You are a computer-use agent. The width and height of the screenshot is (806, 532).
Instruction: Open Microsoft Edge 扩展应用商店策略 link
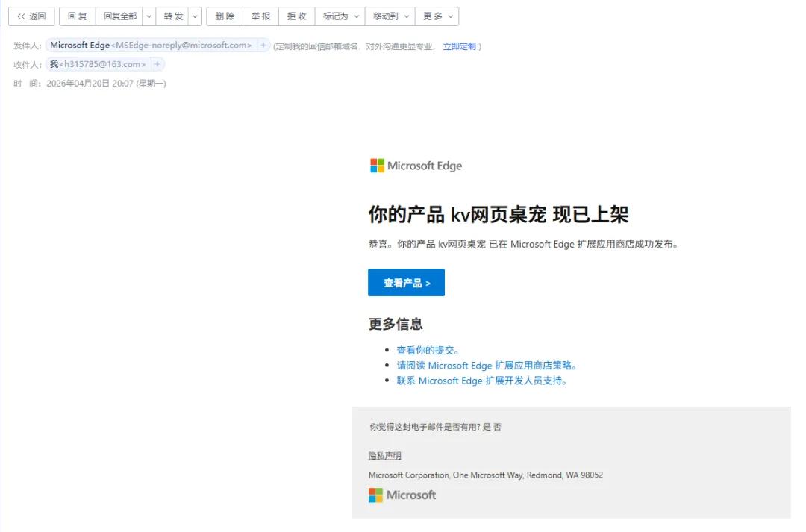click(487, 366)
